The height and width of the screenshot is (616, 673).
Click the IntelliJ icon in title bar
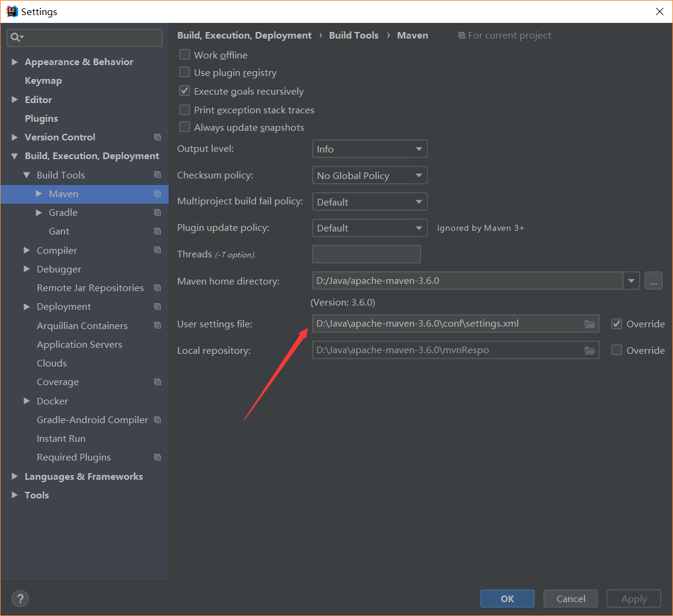[12, 11]
